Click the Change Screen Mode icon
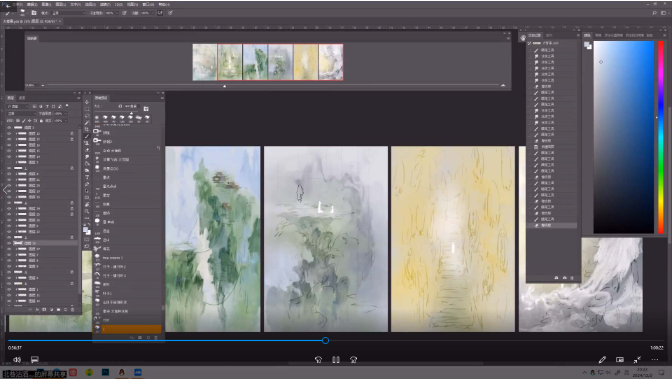 pos(87,246)
